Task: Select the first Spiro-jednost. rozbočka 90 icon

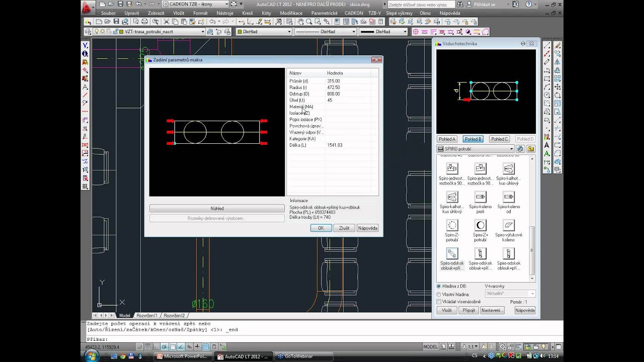Action: point(452,169)
